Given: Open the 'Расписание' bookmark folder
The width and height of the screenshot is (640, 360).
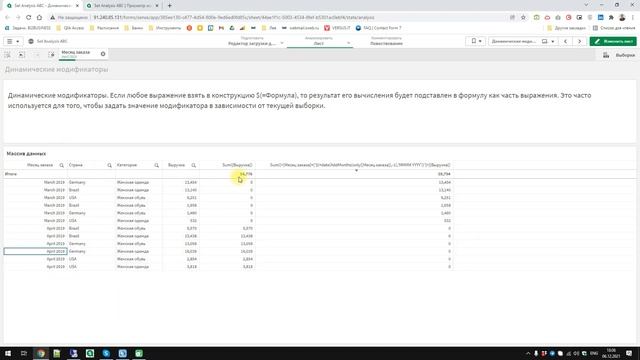Looking at the screenshot, I should (x=104, y=28).
